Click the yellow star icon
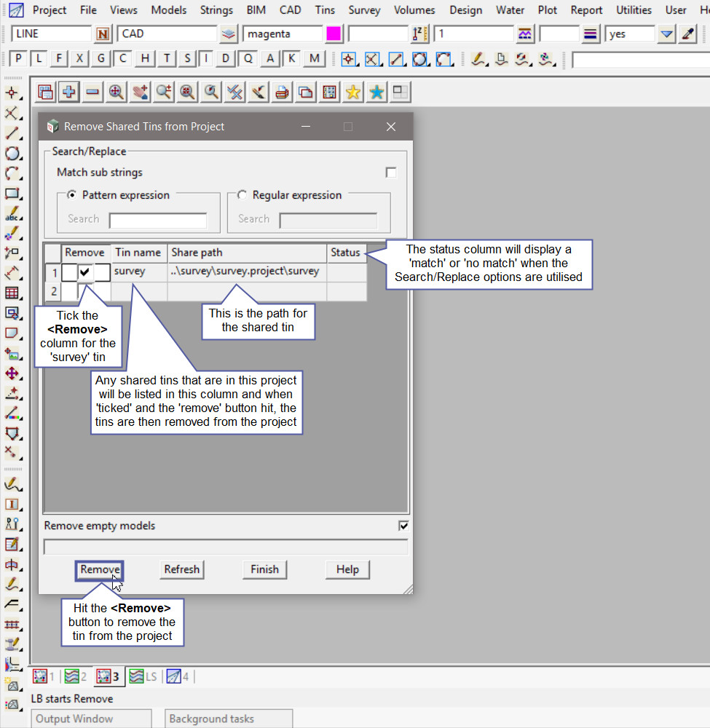710x728 pixels. 353,92
